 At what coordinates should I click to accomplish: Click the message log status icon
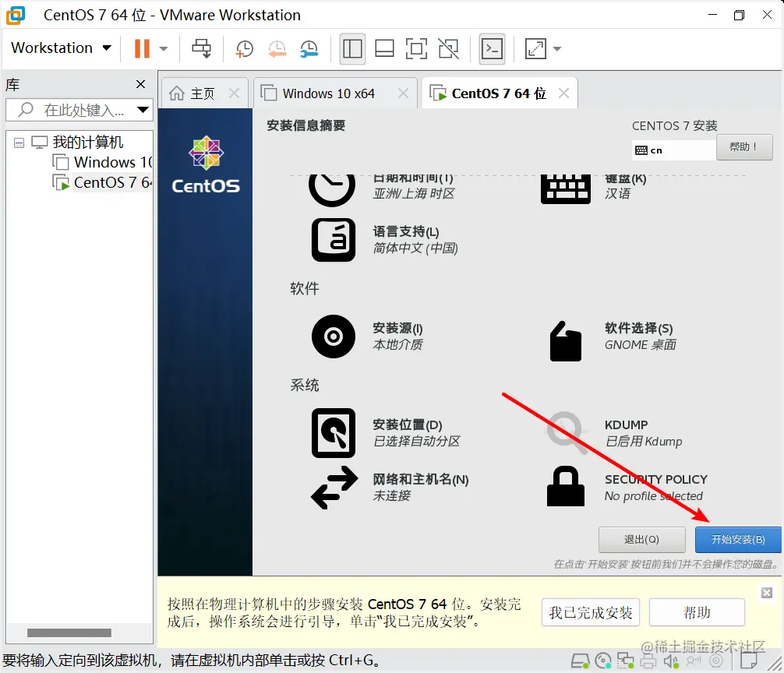748,661
